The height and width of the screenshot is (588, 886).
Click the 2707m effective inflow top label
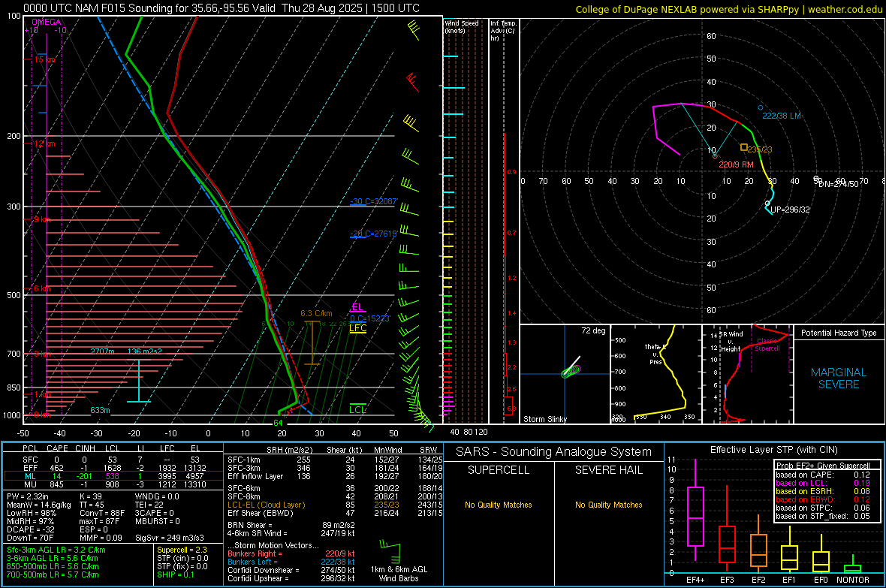tap(102, 351)
